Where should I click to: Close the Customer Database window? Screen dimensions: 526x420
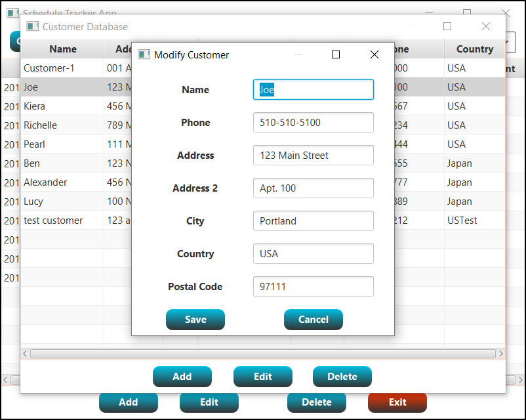486,26
